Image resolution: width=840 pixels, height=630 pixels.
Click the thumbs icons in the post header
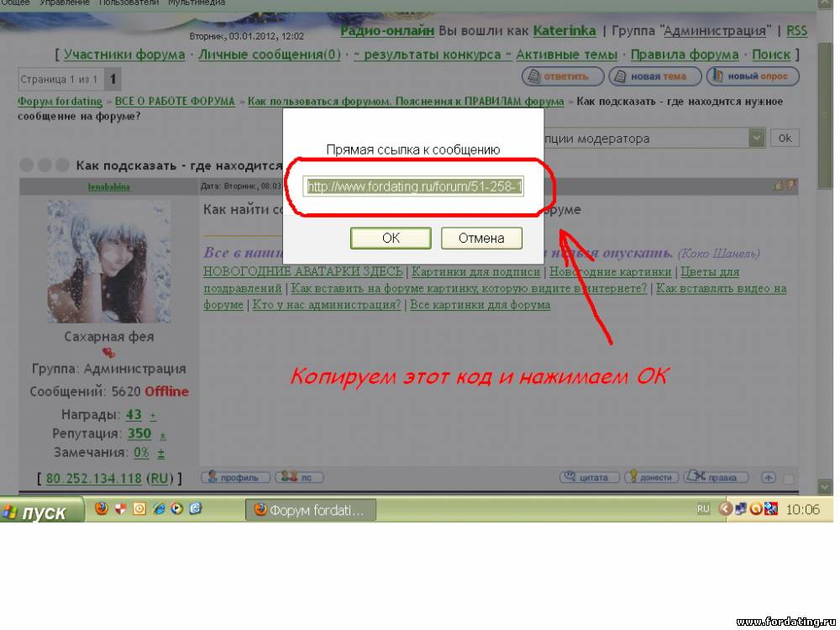coord(785,186)
